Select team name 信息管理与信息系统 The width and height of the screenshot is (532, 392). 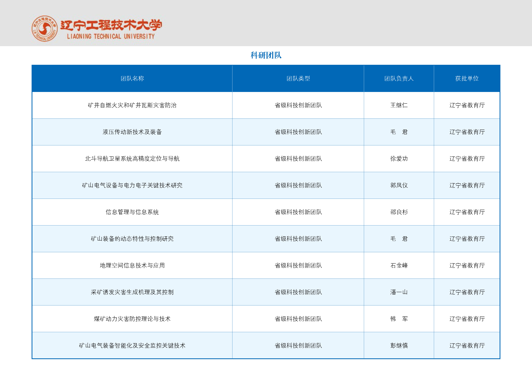tap(132, 212)
